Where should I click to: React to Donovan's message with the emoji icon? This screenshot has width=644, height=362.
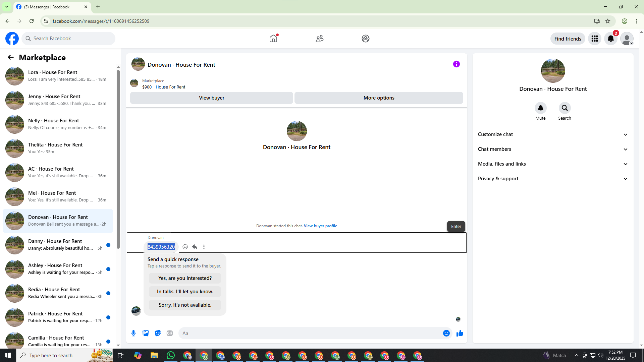pyautogui.click(x=185, y=247)
